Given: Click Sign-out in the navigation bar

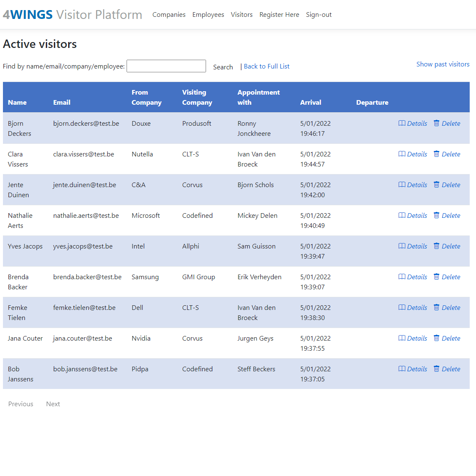Looking at the screenshot, I should 318,15.
